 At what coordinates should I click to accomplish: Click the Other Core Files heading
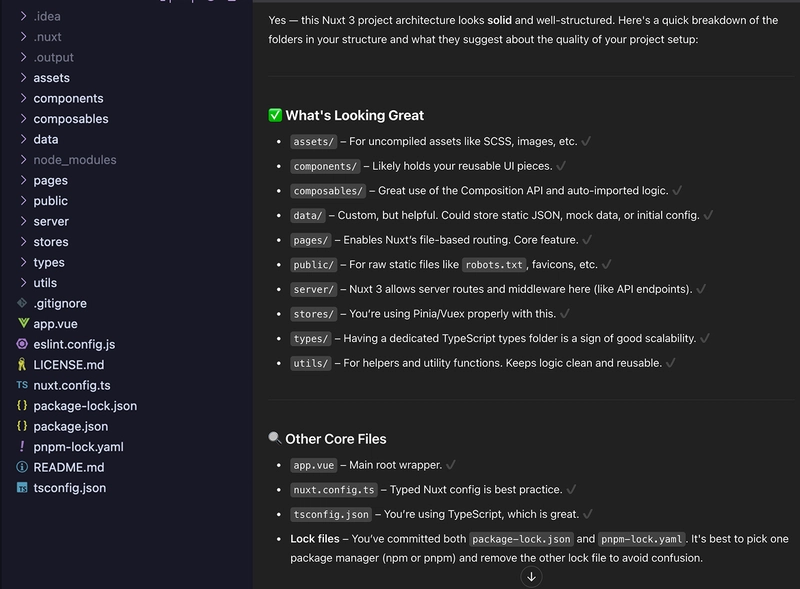click(x=336, y=439)
